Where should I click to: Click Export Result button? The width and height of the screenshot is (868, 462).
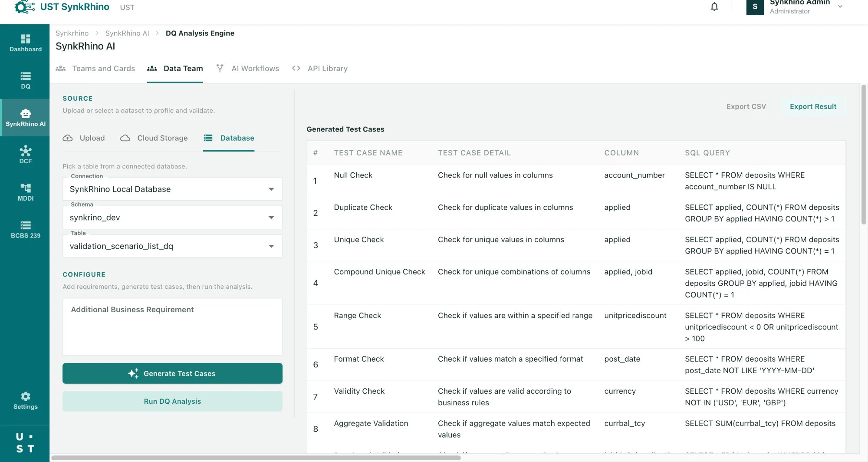[x=813, y=106]
